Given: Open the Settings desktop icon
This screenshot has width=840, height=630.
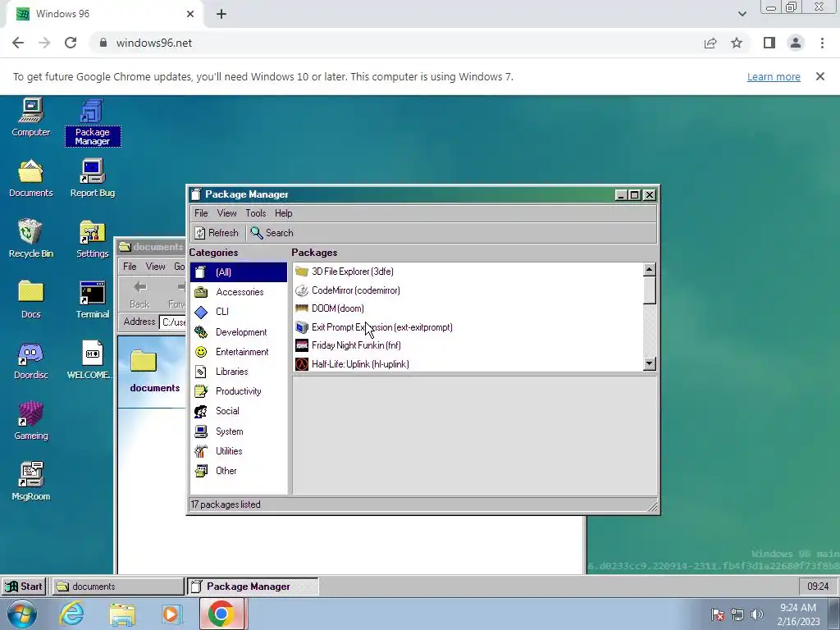Looking at the screenshot, I should tap(92, 239).
